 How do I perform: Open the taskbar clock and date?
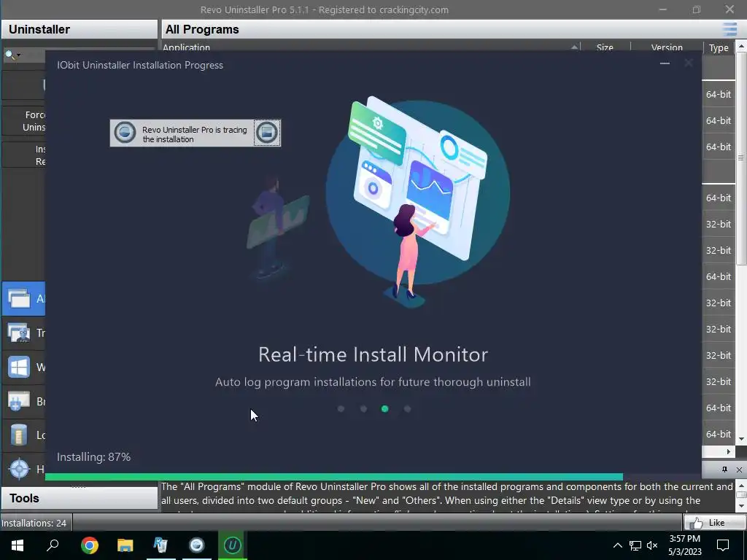[684, 545]
